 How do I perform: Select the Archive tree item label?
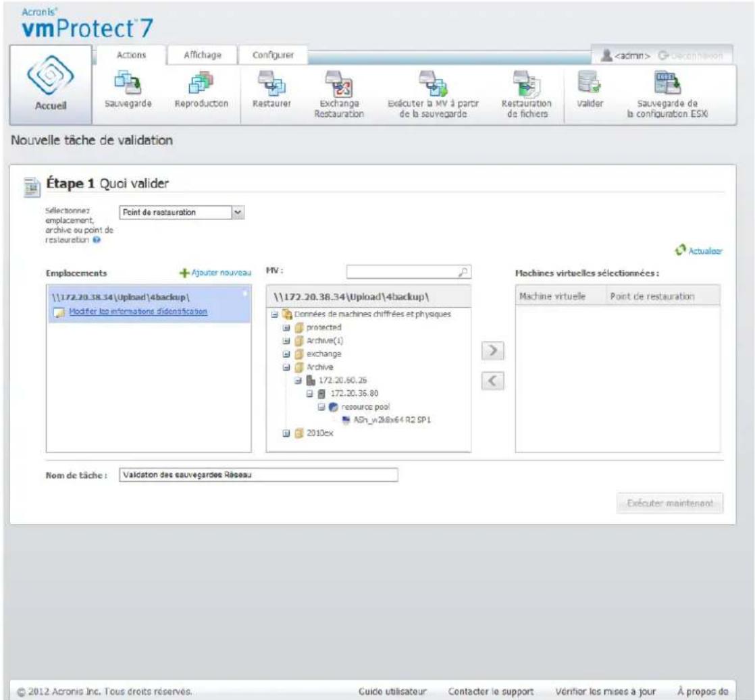click(x=319, y=367)
